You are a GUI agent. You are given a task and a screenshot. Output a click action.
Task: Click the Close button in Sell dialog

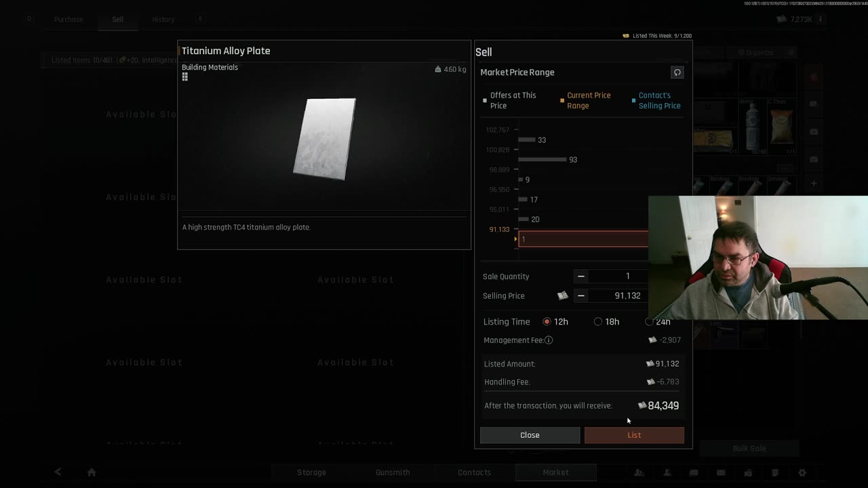530,435
